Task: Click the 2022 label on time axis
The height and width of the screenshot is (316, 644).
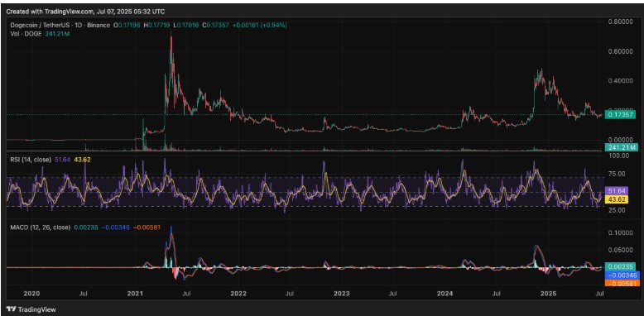Action: (238, 294)
